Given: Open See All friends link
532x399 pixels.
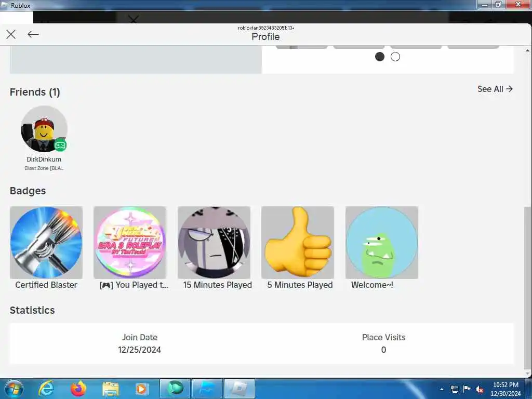Looking at the screenshot, I should coord(495,89).
